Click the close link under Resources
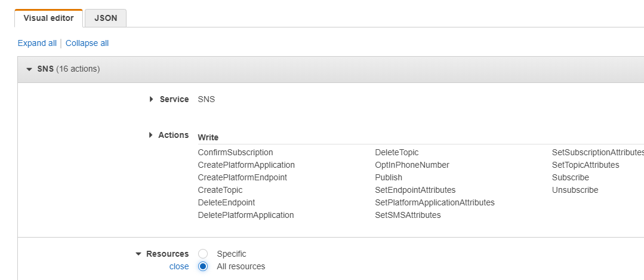The image size is (644, 280). tap(179, 266)
